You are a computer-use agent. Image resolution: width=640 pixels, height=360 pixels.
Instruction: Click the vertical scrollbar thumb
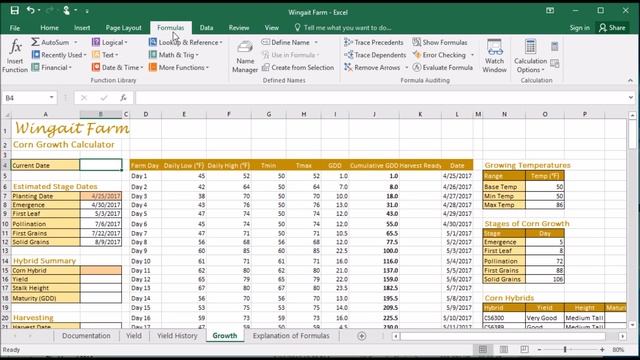click(x=632, y=135)
